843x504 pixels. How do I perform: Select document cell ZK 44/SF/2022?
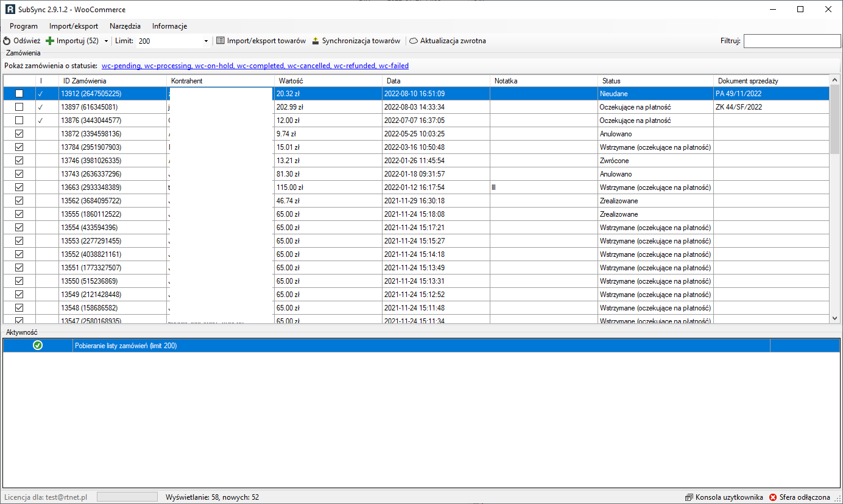(x=771, y=107)
